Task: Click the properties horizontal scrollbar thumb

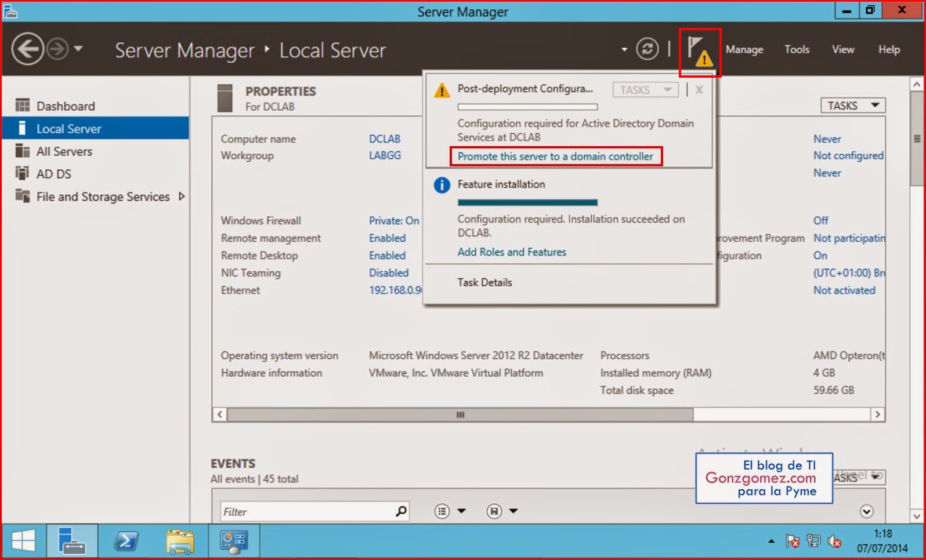Action: click(x=460, y=414)
